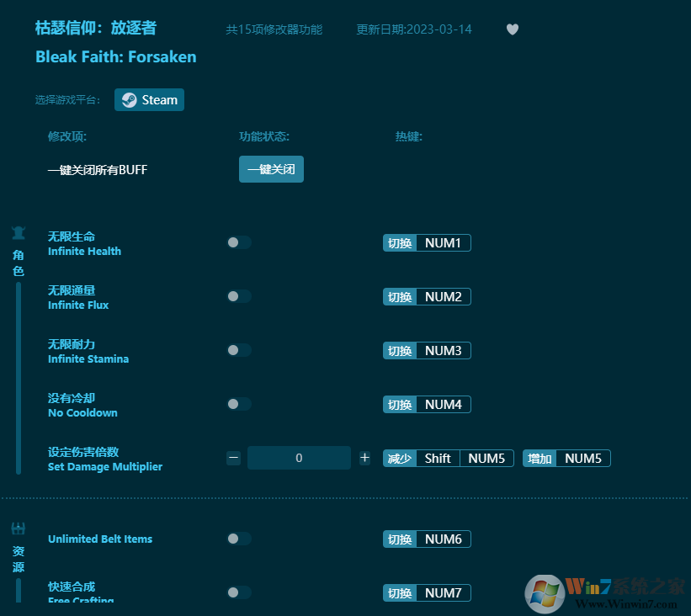Click the minus icon beside damage multiplier
The height and width of the screenshot is (616, 691).
233,458
